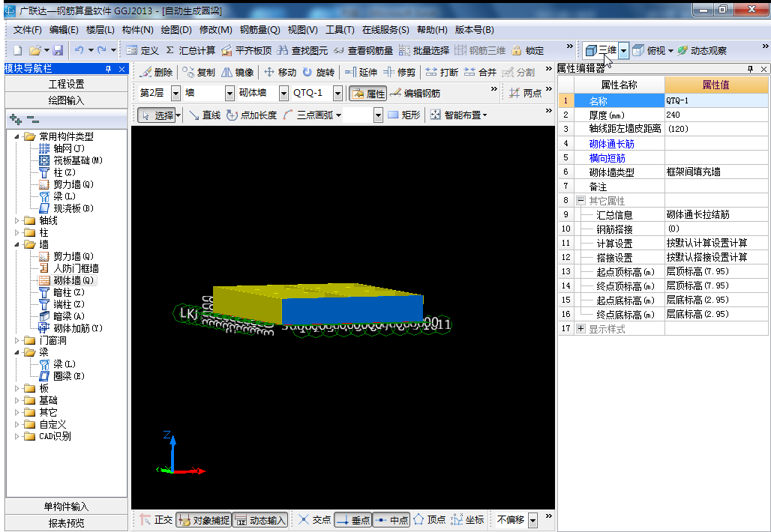Click 查看钢筋量 tool

[x=363, y=51]
